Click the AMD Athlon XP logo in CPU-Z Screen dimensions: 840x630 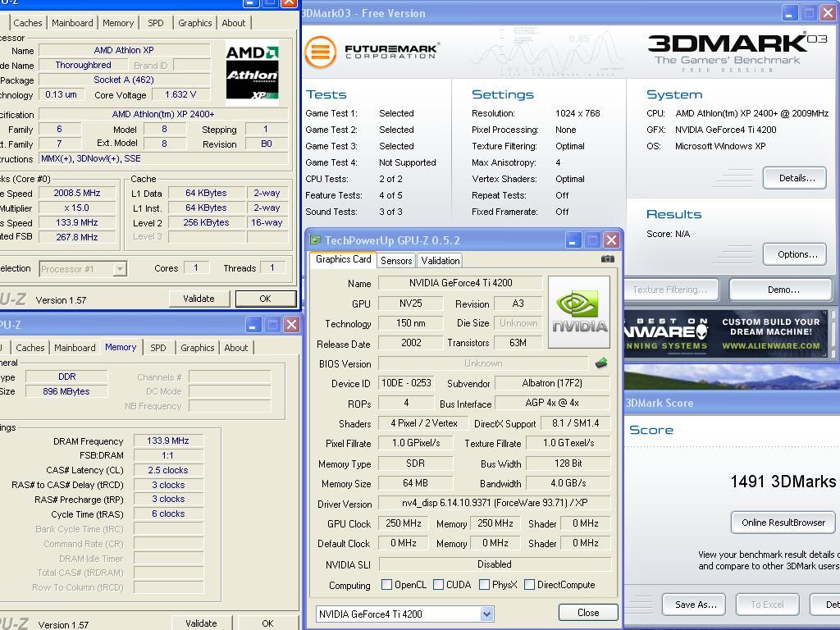[252, 72]
